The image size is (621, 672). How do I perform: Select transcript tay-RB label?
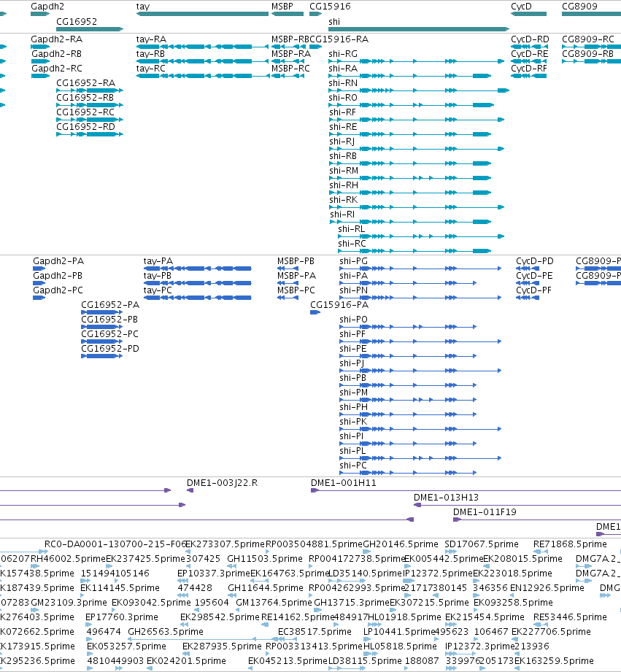[150, 53]
